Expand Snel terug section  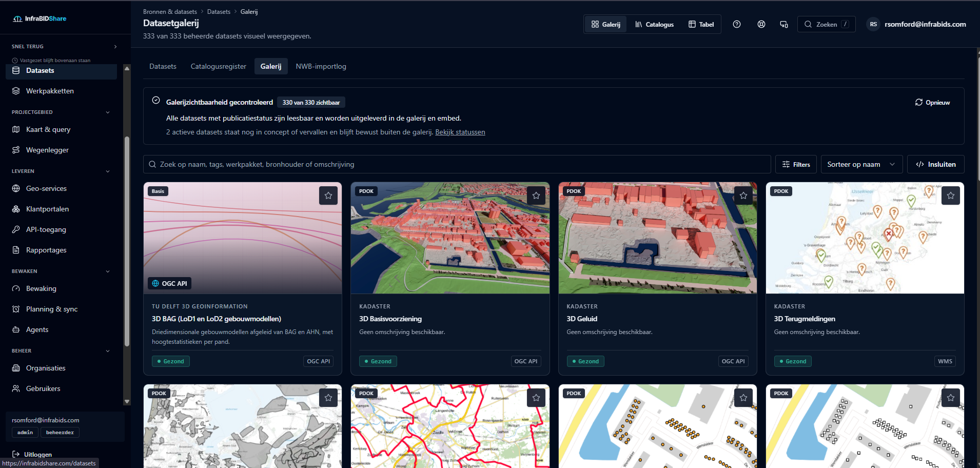(115, 46)
